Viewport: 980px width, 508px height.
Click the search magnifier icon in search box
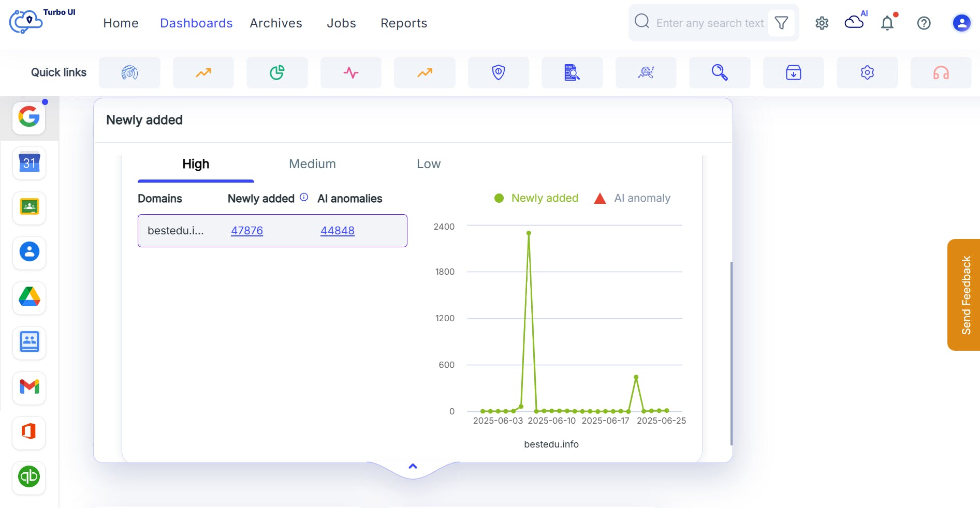point(642,21)
